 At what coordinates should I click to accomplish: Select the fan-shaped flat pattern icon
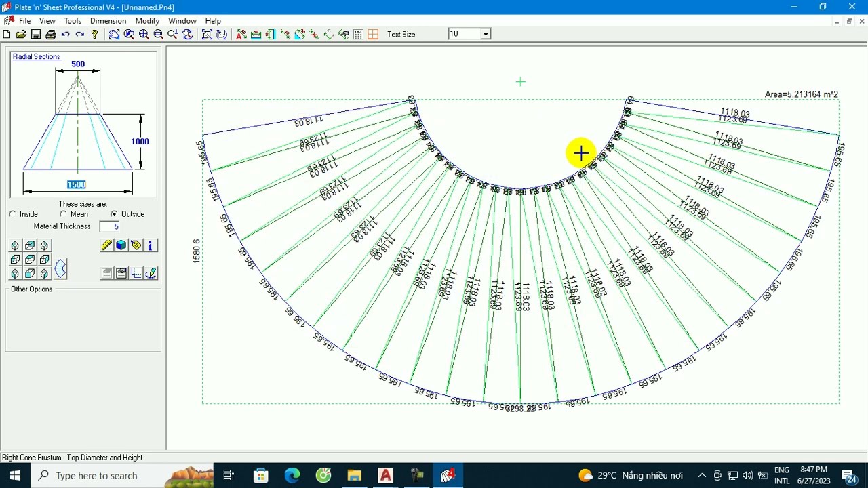pos(60,269)
